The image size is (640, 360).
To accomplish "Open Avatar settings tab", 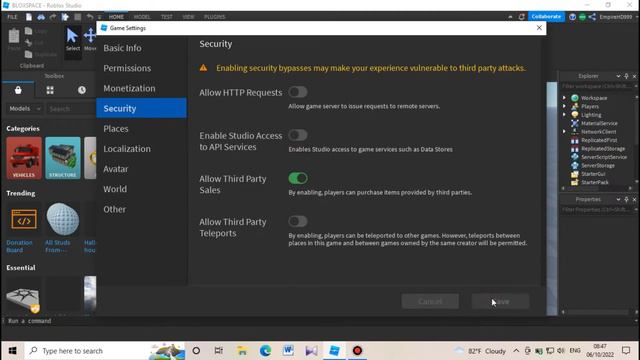I will click(x=141, y=169).
